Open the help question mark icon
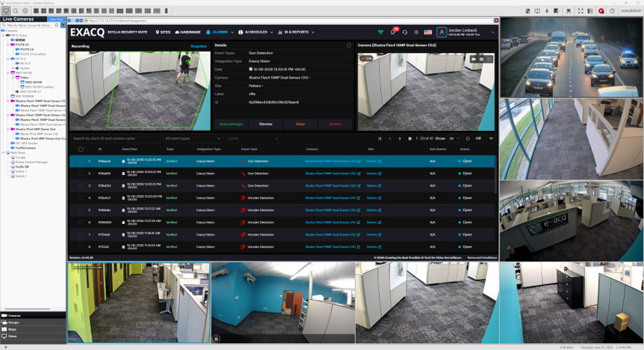644x350 pixels. point(612,11)
